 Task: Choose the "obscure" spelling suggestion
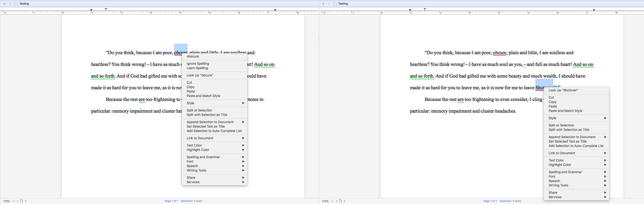193,56
